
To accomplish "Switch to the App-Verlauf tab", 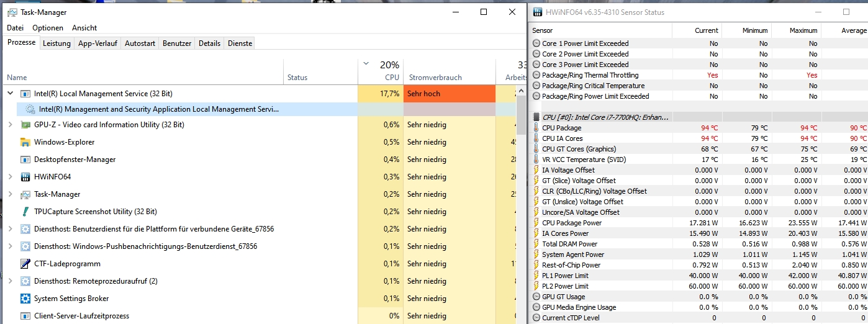I will (97, 43).
